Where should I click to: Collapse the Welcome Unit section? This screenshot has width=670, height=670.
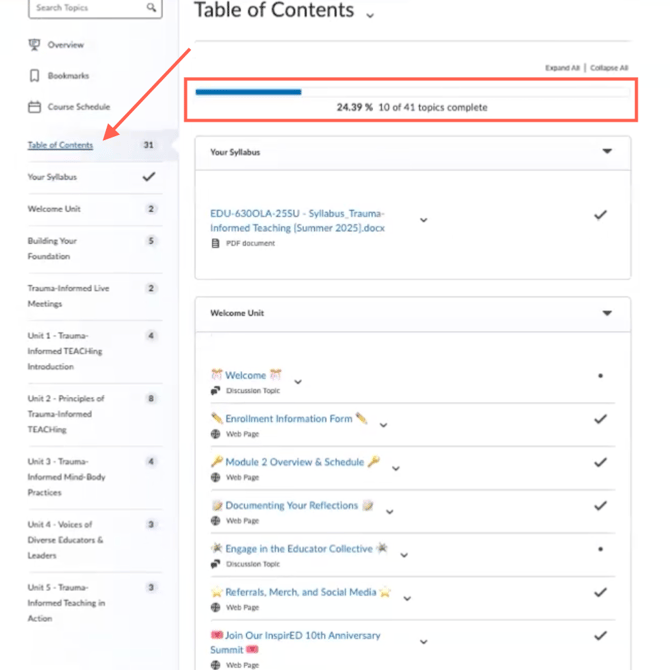tap(607, 313)
